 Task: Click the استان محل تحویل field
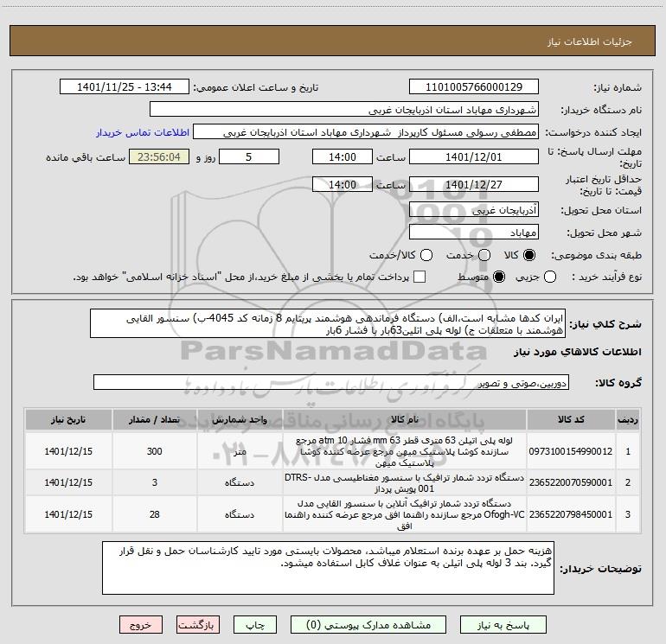[x=474, y=210]
